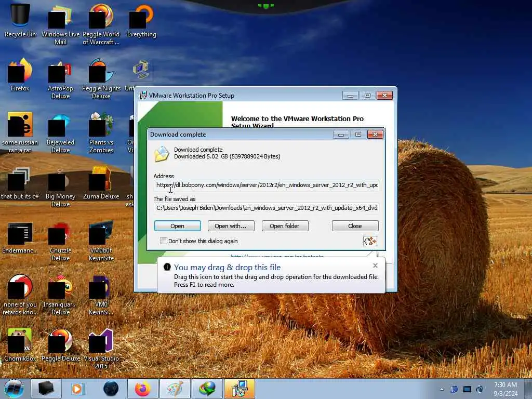This screenshot has height=399, width=532.
Task: Select Insaniquarium Deluxe desktop icon
Action: [60, 295]
